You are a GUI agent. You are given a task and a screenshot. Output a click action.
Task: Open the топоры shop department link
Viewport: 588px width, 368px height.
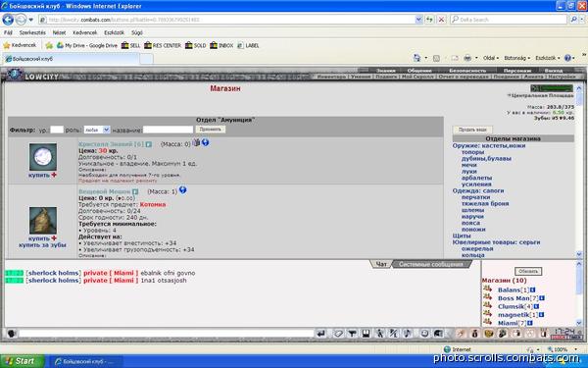click(472, 152)
